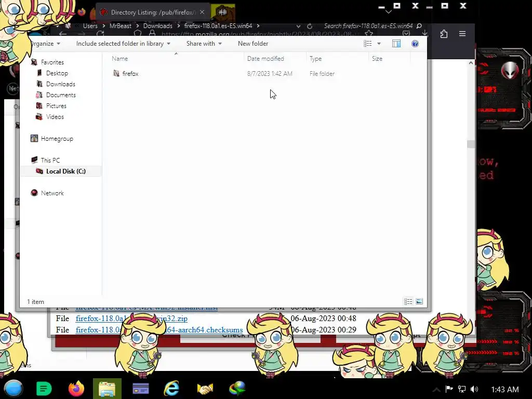Click the Desktop icon in navigation pane
532x399 pixels.
pos(39,73)
